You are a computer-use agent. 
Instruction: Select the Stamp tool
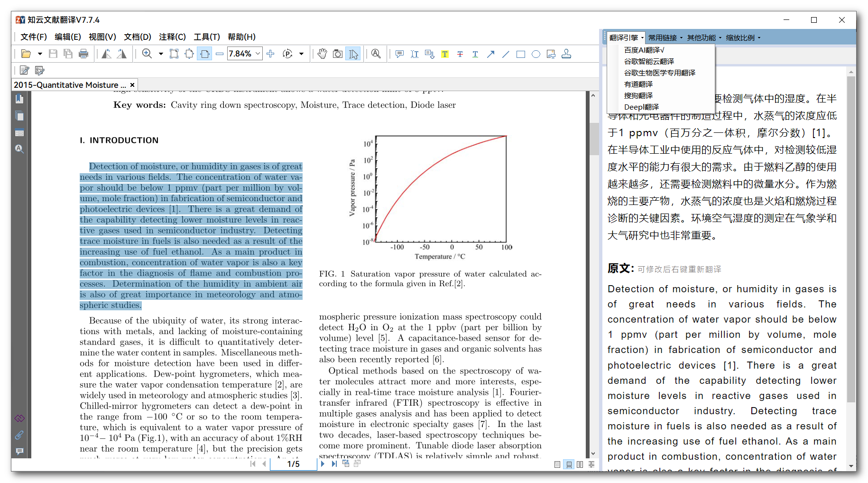pyautogui.click(x=566, y=54)
